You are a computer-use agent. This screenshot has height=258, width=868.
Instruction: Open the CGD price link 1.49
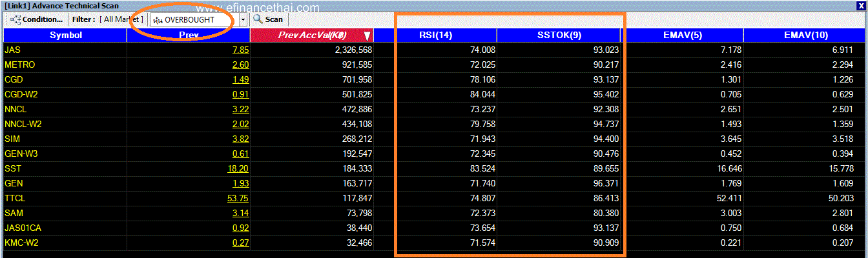pos(241,79)
